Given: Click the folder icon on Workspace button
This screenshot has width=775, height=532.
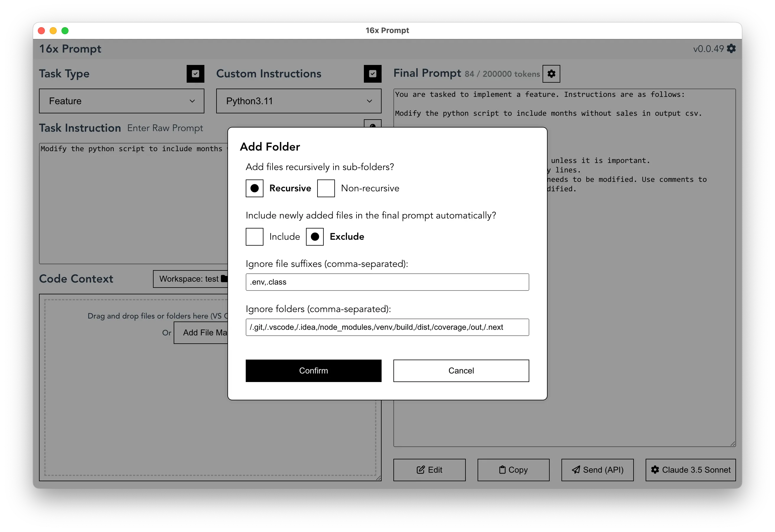Looking at the screenshot, I should click(x=225, y=279).
